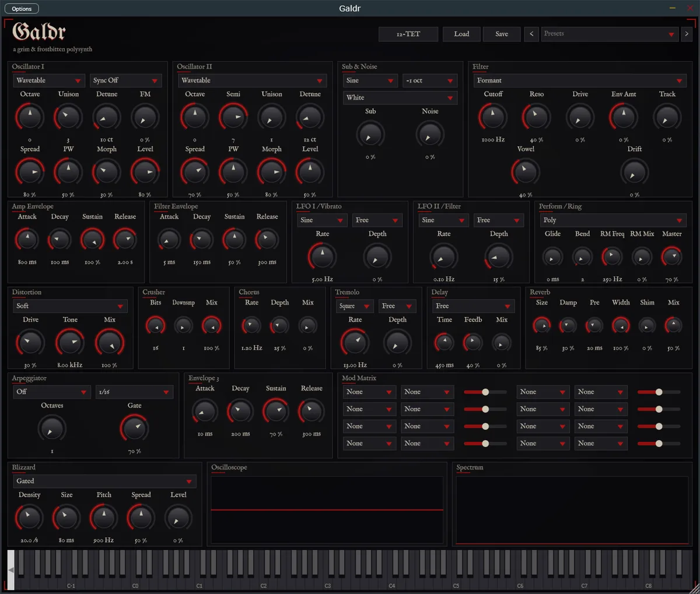Click the Filter Envelope Sustain knob
The width and height of the screenshot is (700, 594).
pos(235,240)
